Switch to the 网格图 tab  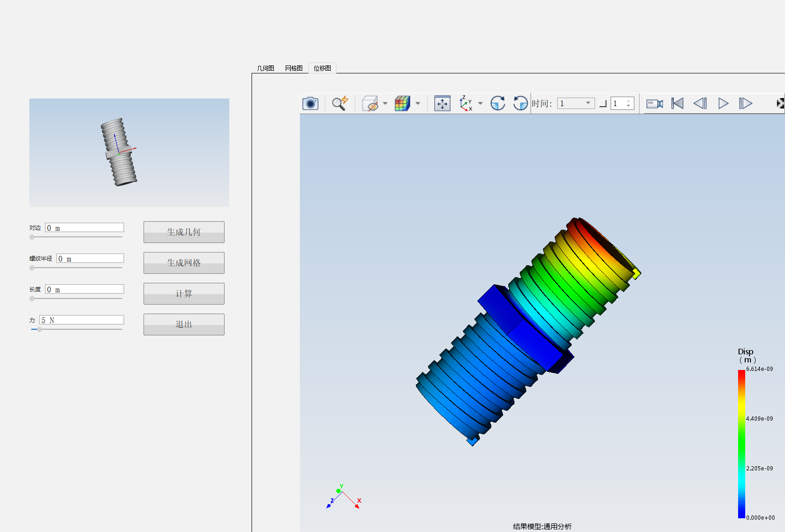(294, 68)
